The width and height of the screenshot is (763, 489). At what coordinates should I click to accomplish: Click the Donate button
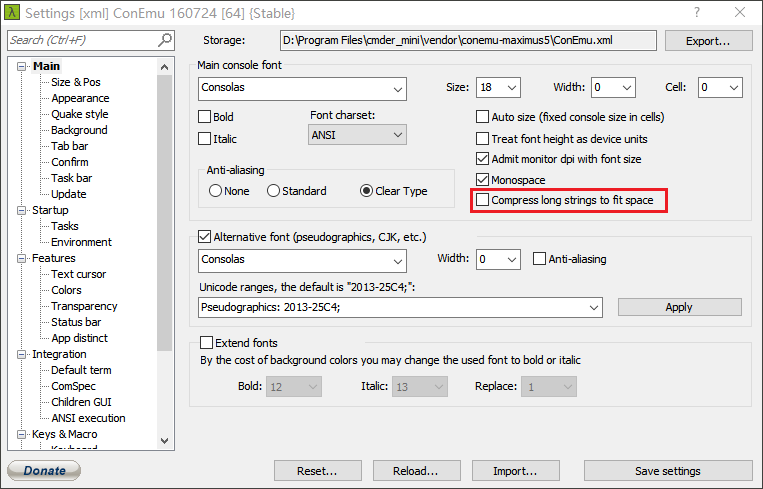pos(44,471)
